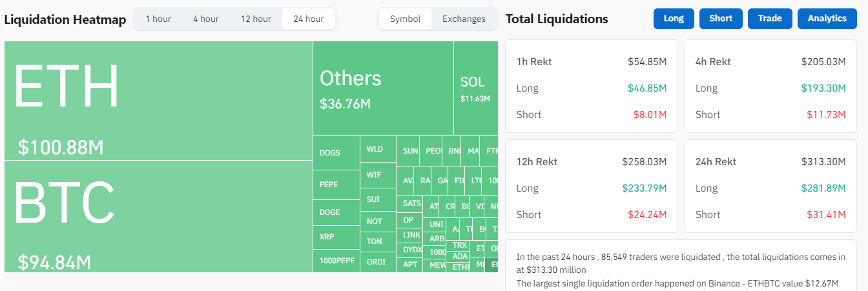Image resolution: width=868 pixels, height=291 pixels.
Task: Switch to the 4 hour timeframe
Action: 205,19
